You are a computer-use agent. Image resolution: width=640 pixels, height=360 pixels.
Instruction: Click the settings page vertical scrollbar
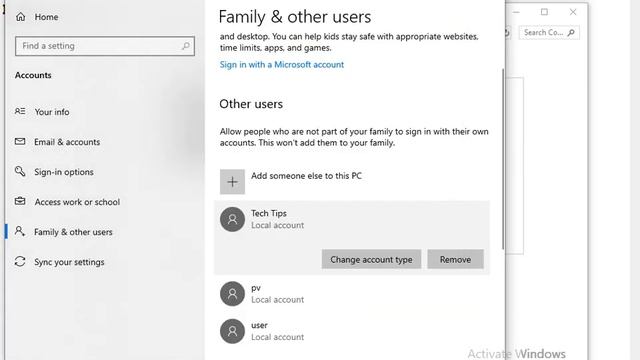[x=503, y=159]
